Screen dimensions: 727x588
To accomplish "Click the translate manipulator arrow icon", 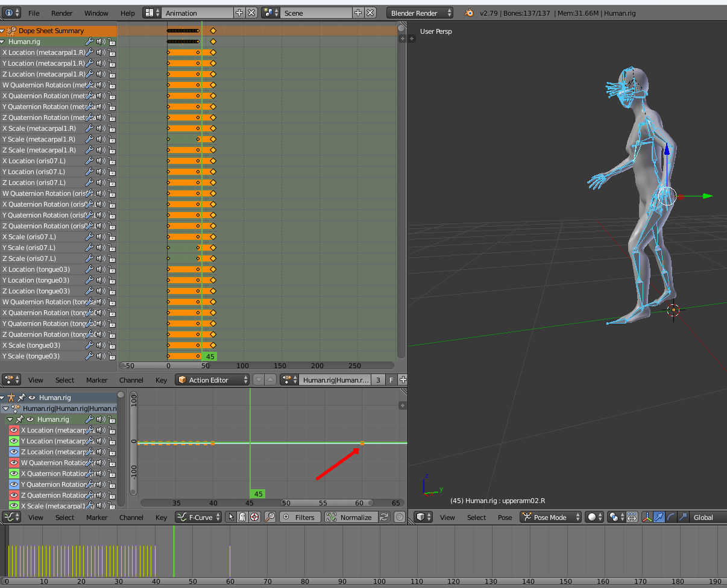I will 659,517.
